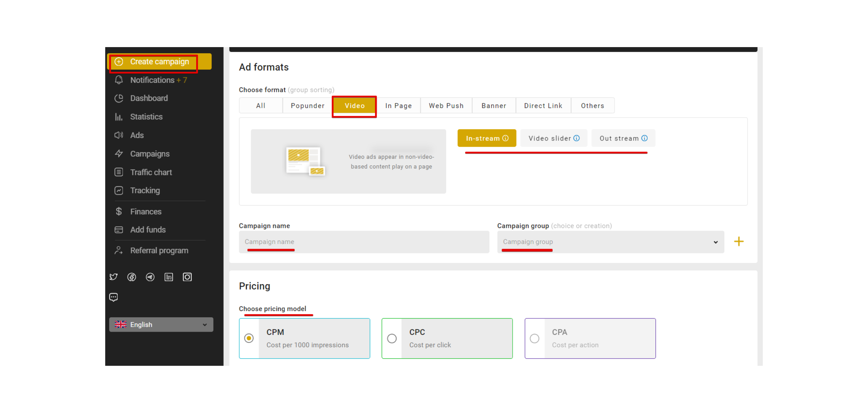Click into the Campaign name field
Screen dimensions: 868x413
364,242
